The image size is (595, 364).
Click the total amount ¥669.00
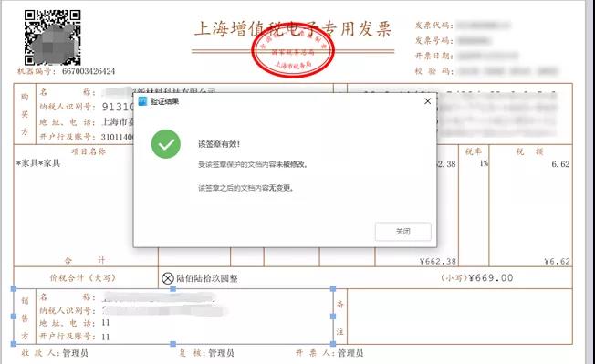click(x=491, y=278)
